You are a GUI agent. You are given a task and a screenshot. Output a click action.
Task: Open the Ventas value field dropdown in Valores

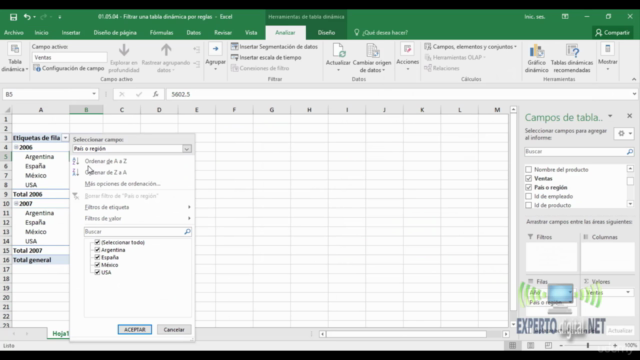click(628, 292)
